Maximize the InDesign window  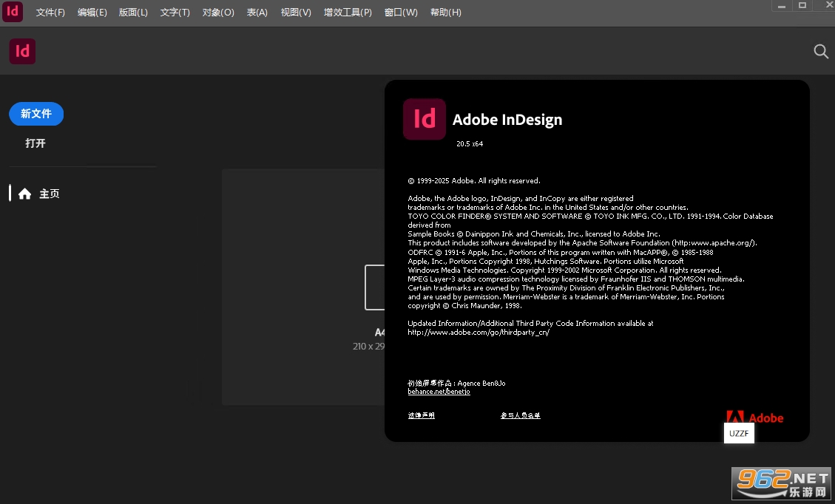(x=802, y=6)
